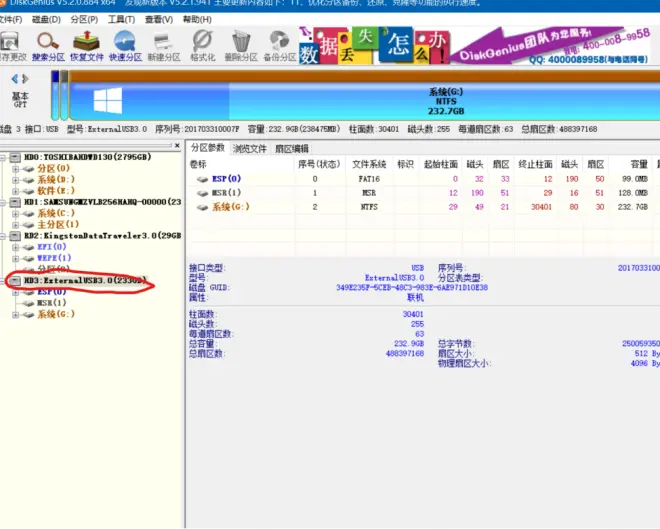
Task: Select HD0:TOSHIBA disk in tree
Action: [88, 157]
